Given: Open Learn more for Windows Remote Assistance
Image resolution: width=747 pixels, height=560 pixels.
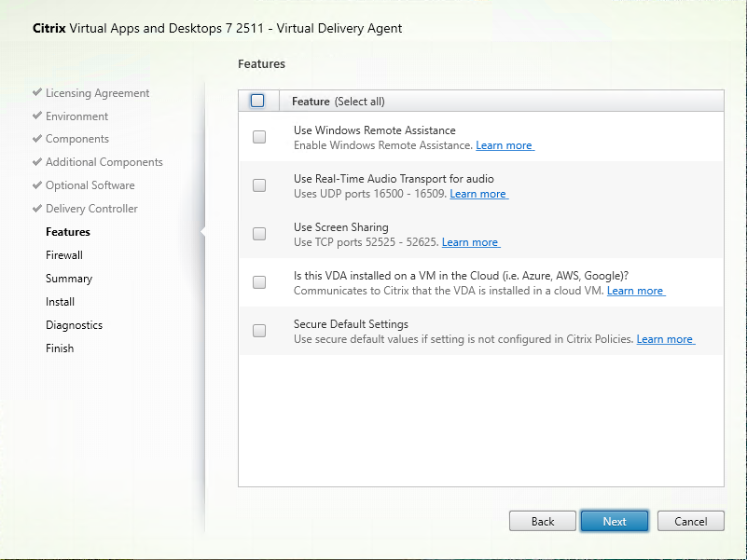Looking at the screenshot, I should point(504,145).
